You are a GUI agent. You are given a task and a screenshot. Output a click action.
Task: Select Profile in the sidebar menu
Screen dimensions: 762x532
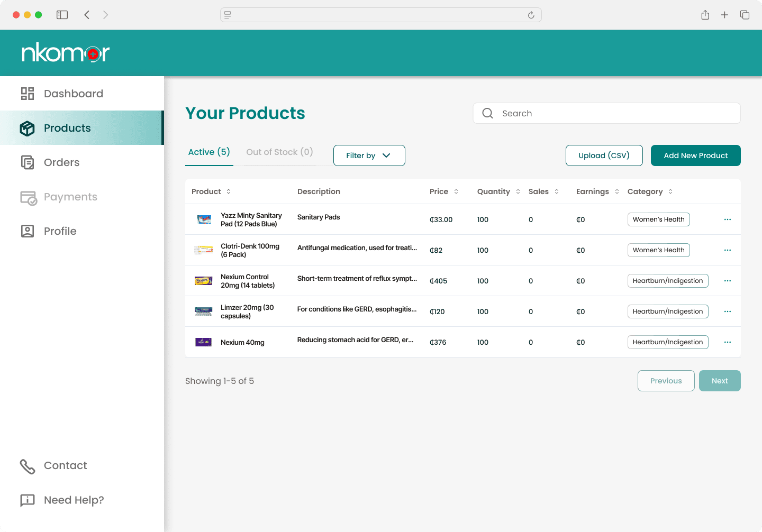click(82, 231)
